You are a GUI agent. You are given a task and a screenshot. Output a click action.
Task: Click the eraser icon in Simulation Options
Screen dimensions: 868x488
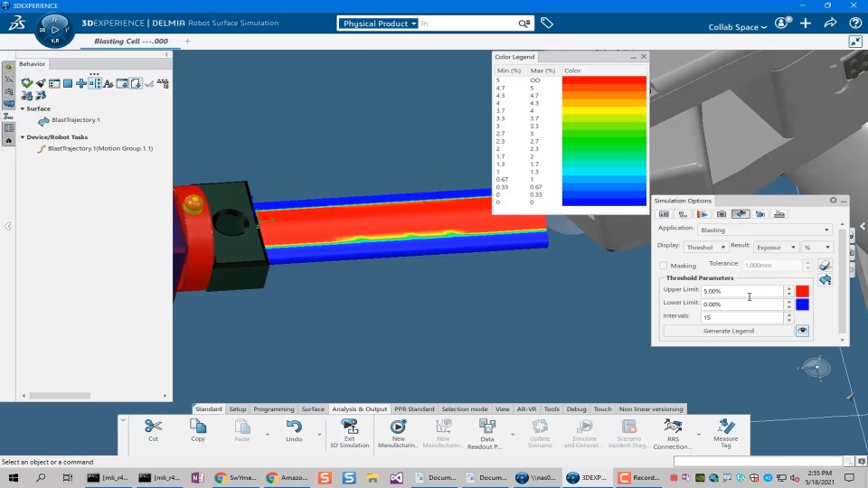click(x=825, y=265)
